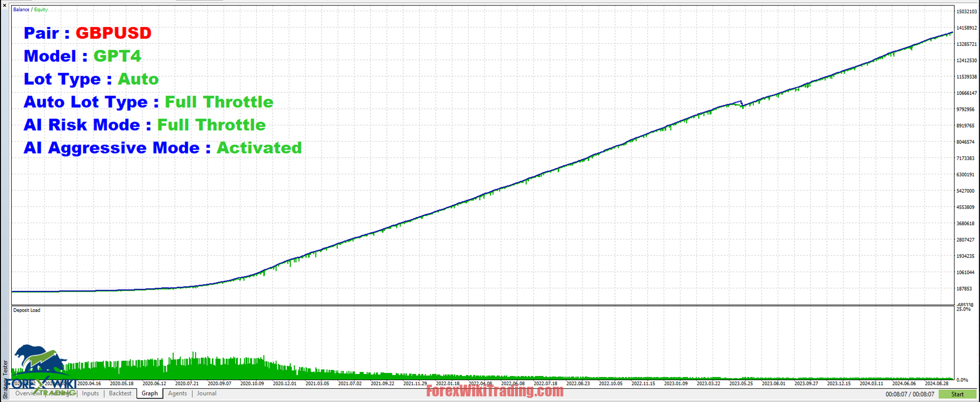Click the 11539338 axis value
Screen dimensions: 980x402
tap(966, 77)
